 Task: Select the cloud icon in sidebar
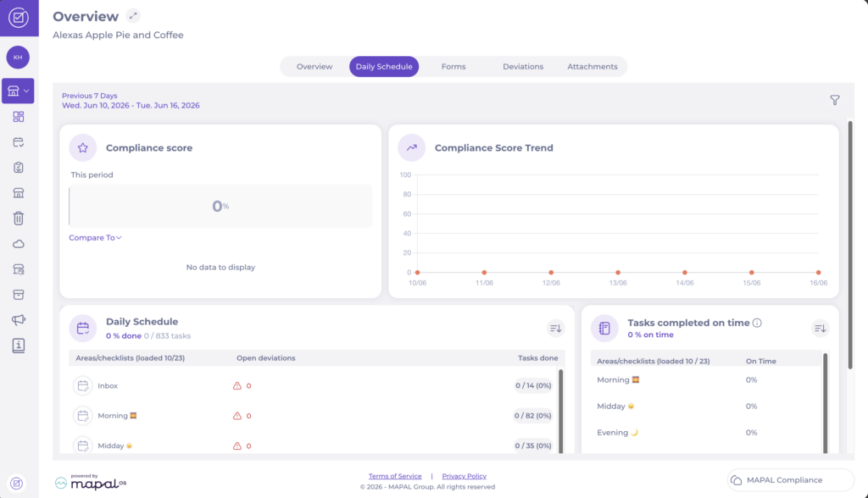[x=19, y=244]
